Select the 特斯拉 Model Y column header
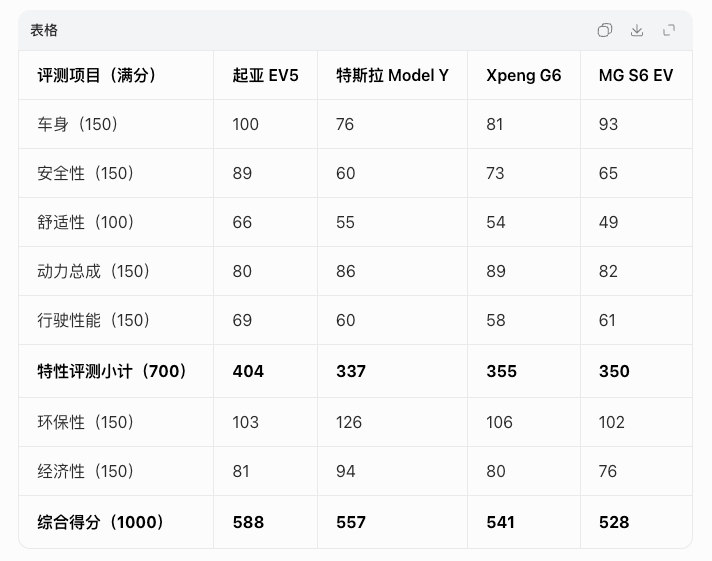Screen dimensions: 712x561 coord(392,75)
